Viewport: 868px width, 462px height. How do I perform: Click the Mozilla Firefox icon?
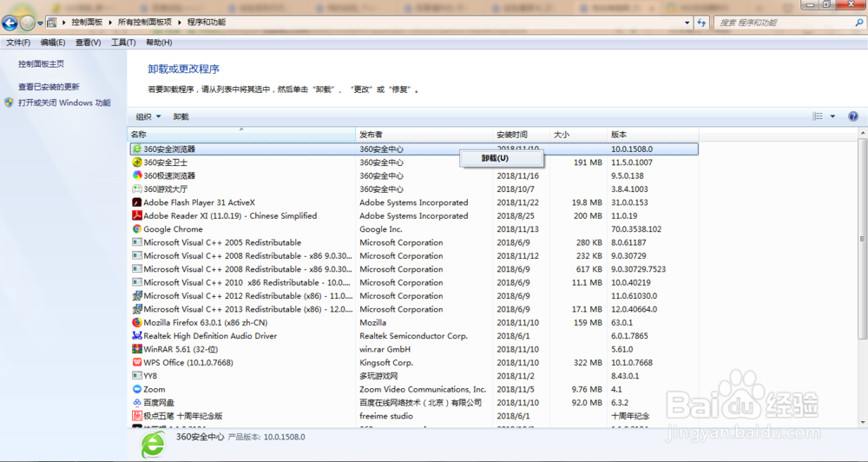pos(137,322)
